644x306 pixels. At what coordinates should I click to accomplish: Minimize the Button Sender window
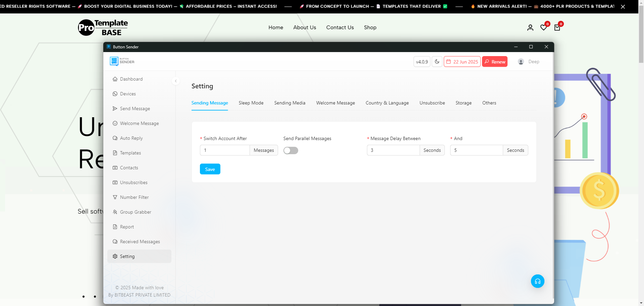(x=516, y=47)
